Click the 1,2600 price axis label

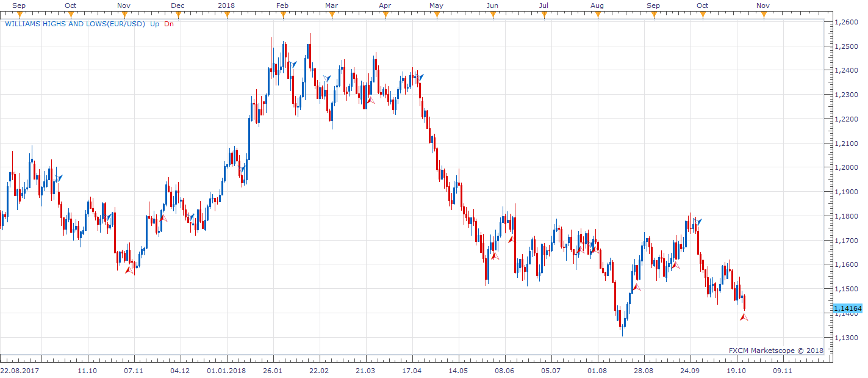pos(845,22)
